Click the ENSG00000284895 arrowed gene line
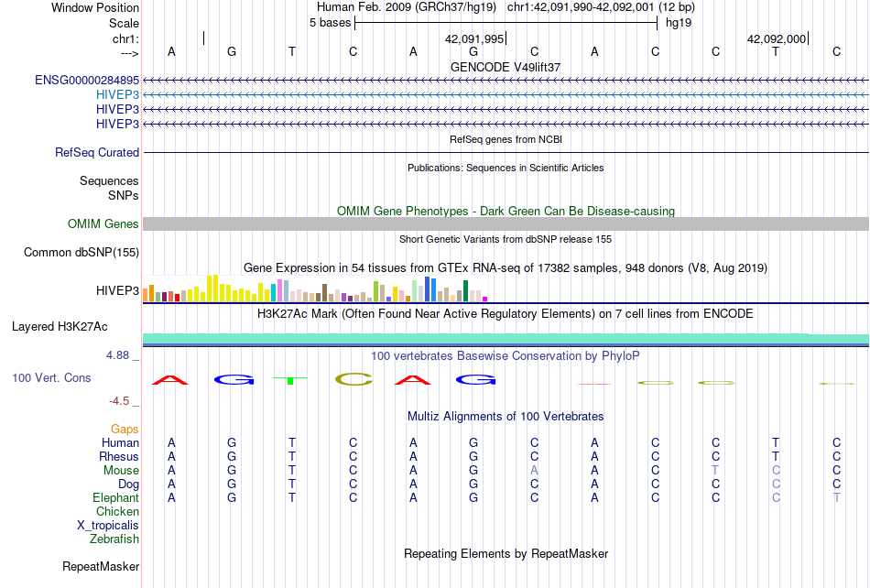The height and width of the screenshot is (588, 870). pyautogui.click(x=506, y=81)
